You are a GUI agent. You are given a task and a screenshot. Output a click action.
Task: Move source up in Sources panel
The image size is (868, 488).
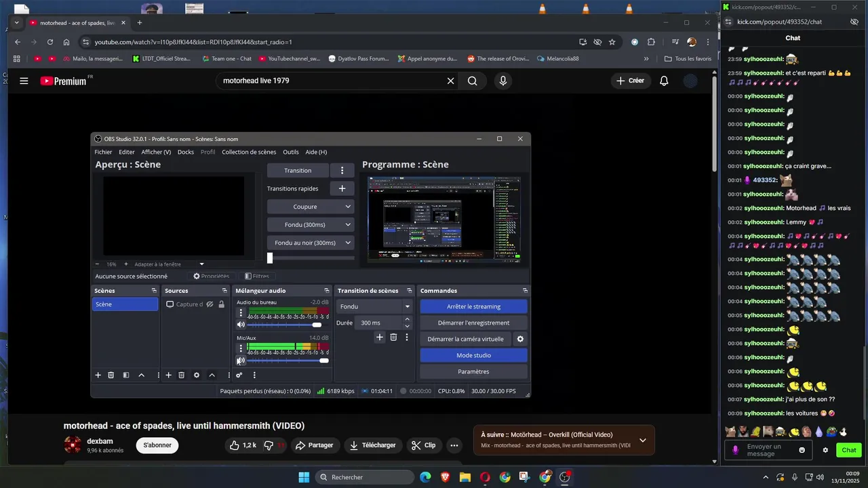coord(212,375)
